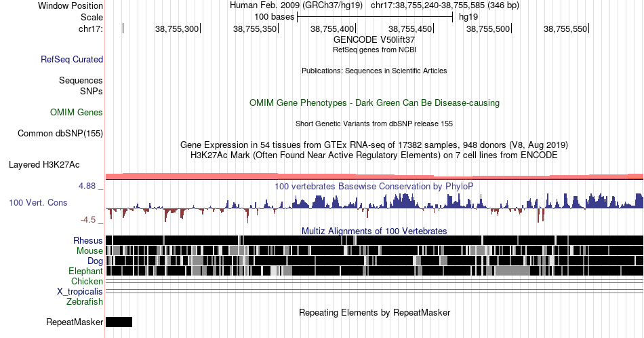Click the chr17: ruler label

pos(91,29)
